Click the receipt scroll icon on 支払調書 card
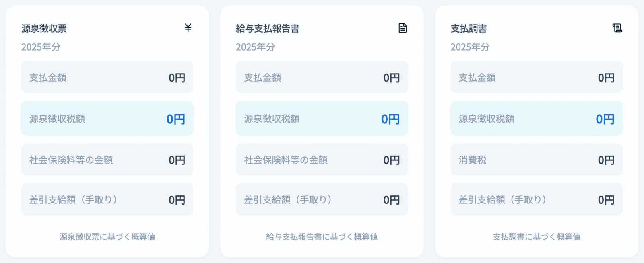This screenshot has width=644, height=263. 617,28
